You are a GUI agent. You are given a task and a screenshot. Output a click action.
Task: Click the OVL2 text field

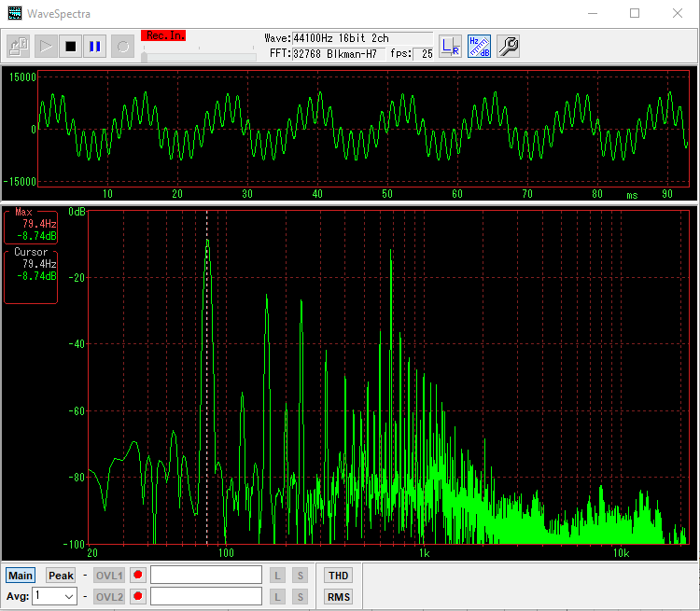206,596
